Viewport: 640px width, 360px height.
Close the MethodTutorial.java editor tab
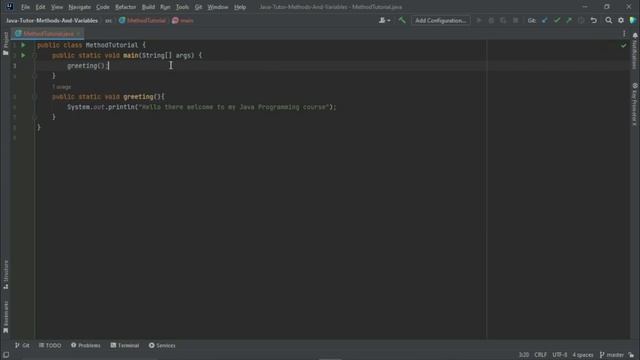coord(78,34)
